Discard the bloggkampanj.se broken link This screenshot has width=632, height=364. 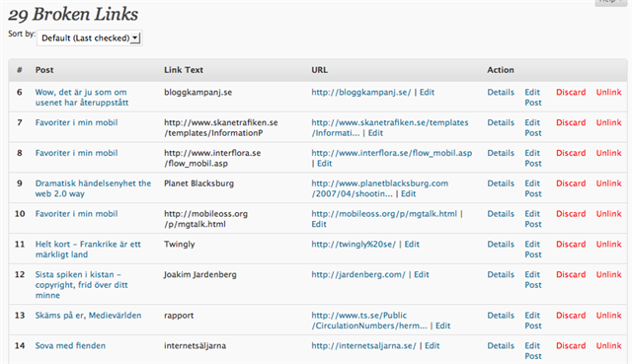571,92
